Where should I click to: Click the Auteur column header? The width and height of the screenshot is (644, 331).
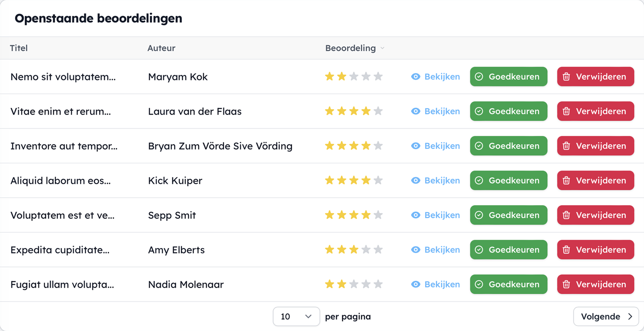(161, 48)
